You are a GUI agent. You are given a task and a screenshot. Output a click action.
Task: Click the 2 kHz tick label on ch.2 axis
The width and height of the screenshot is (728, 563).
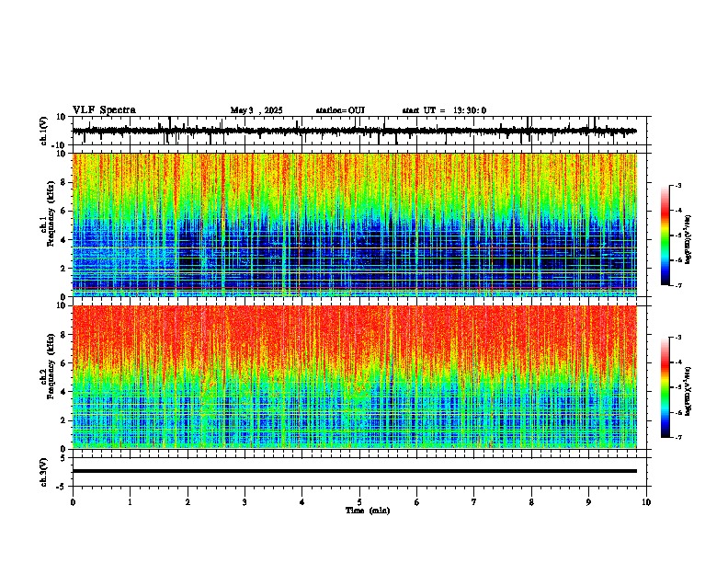(63, 420)
